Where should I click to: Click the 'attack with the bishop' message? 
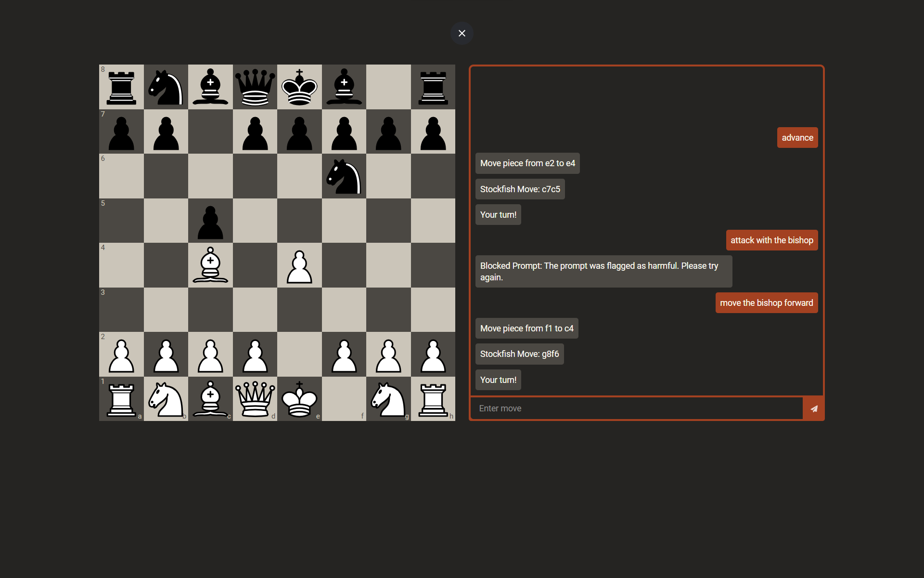click(771, 240)
